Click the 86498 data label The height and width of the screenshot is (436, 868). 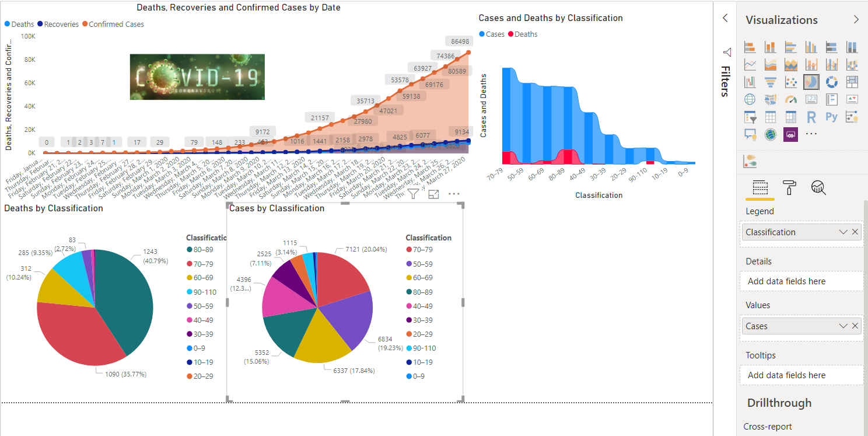460,41
